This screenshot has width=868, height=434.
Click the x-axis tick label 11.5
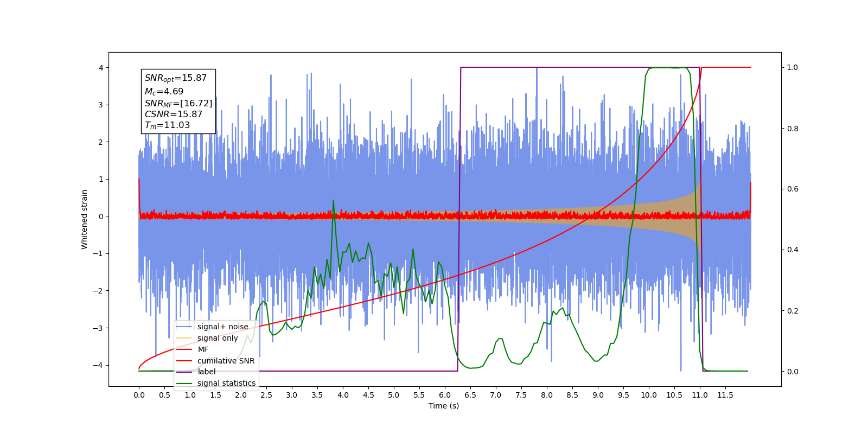pyautogui.click(x=725, y=395)
